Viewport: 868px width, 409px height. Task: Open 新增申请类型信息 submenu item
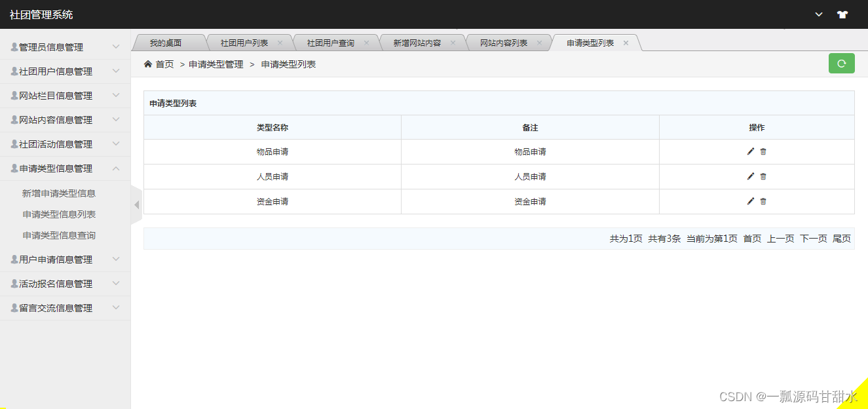click(59, 193)
